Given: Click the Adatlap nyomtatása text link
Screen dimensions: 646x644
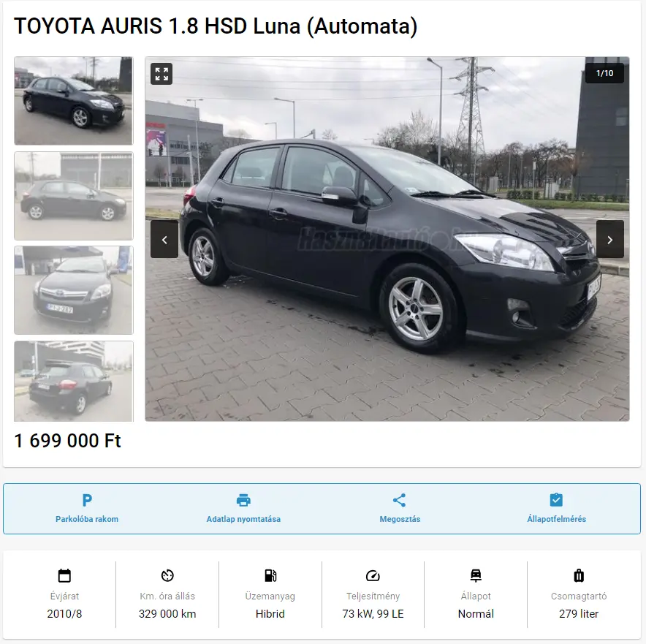Looking at the screenshot, I should coord(243,519).
